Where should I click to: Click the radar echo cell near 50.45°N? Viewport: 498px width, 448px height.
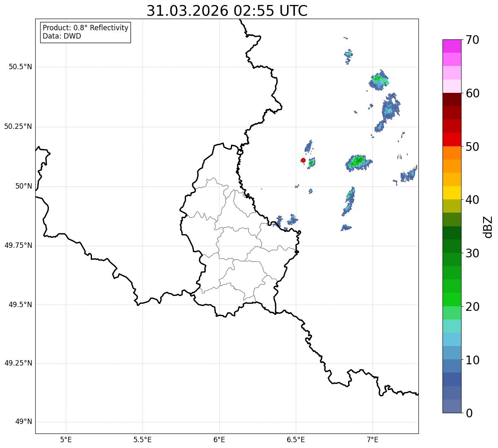[379, 80]
